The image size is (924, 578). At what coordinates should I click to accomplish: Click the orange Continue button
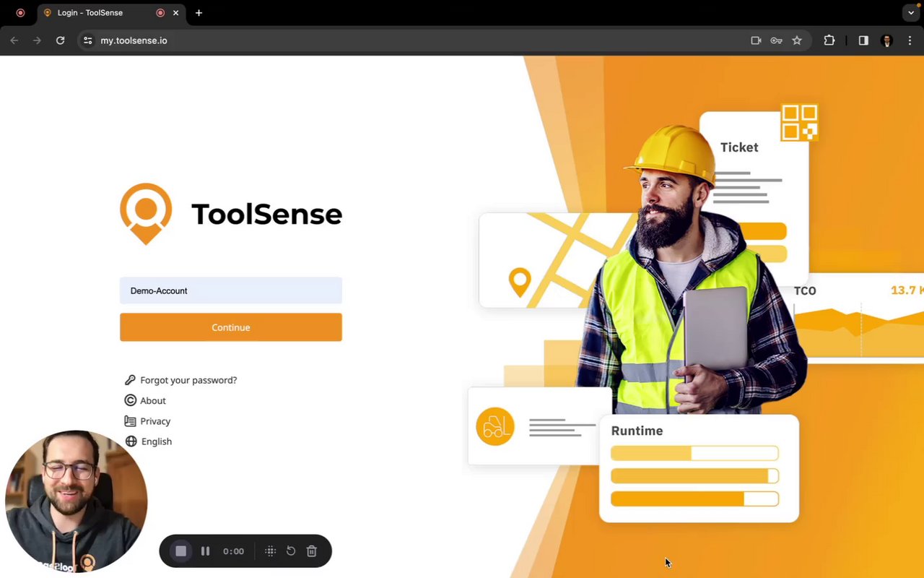tap(231, 327)
